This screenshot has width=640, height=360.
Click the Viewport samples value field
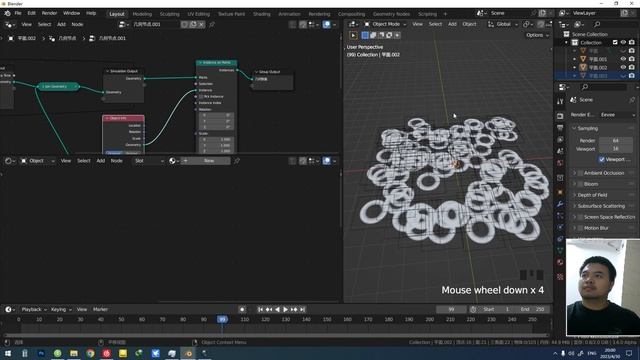(x=616, y=149)
